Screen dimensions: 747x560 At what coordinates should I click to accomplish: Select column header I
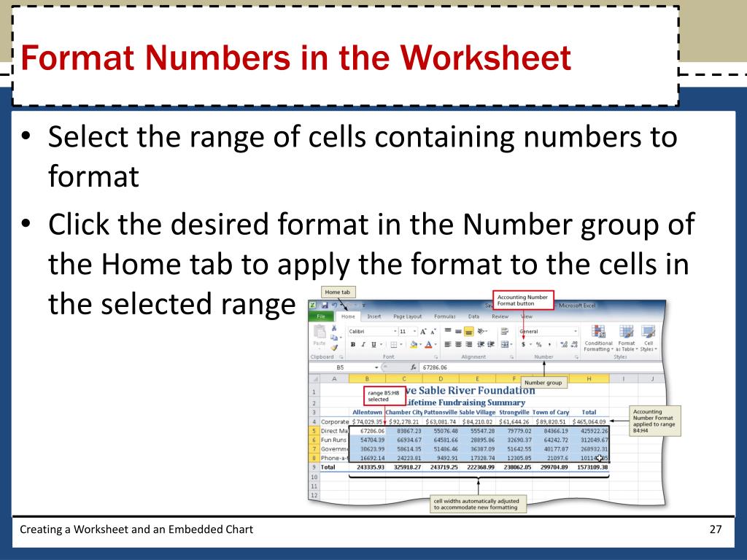pos(623,378)
